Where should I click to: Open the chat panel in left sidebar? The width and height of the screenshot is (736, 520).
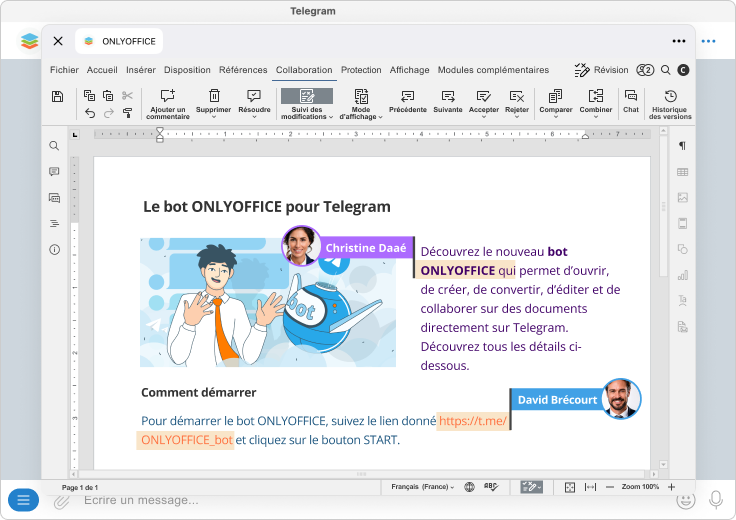54,198
